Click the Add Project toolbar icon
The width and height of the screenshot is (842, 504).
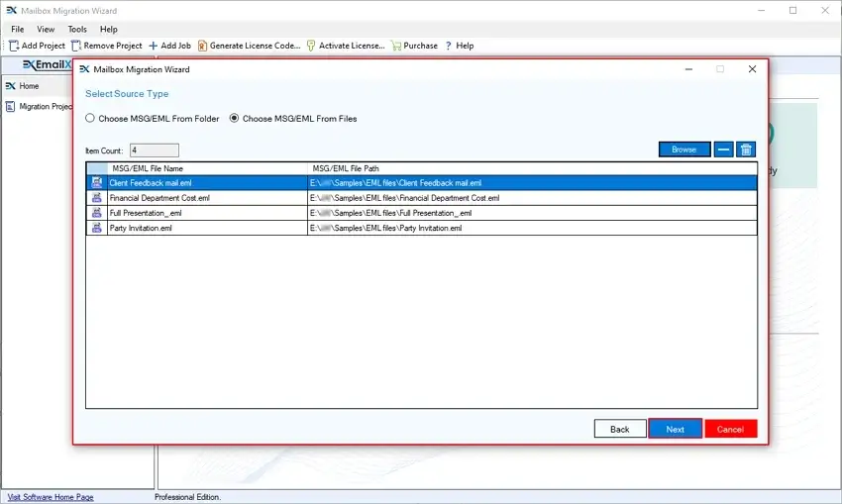(14, 46)
